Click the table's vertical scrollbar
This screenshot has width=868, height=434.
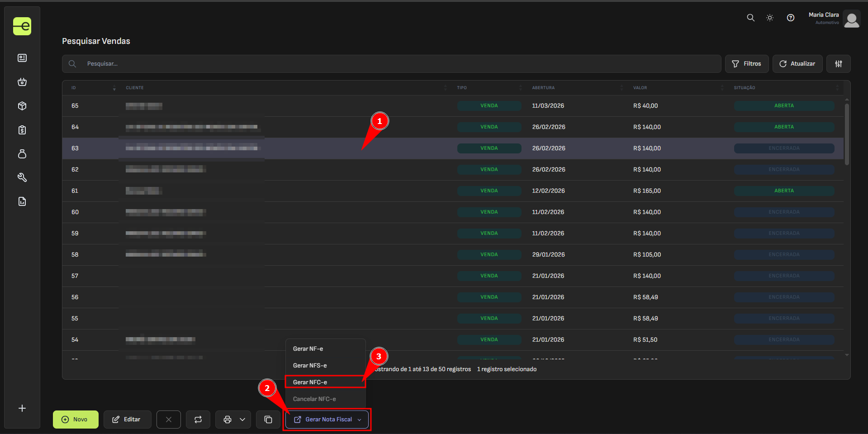pyautogui.click(x=846, y=135)
